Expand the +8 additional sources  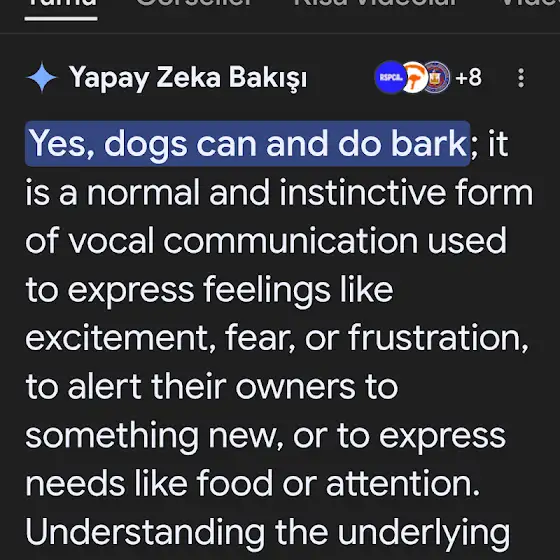pyautogui.click(x=469, y=78)
